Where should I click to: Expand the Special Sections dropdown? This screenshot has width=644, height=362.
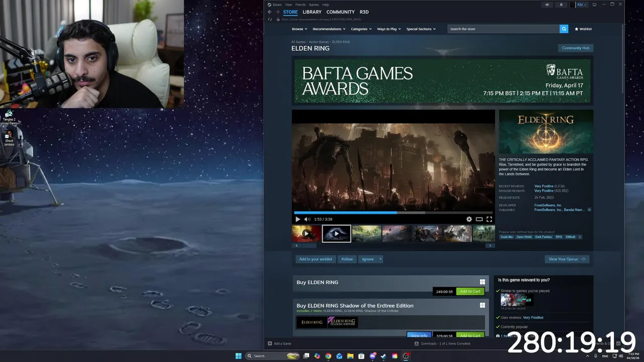pos(421,29)
